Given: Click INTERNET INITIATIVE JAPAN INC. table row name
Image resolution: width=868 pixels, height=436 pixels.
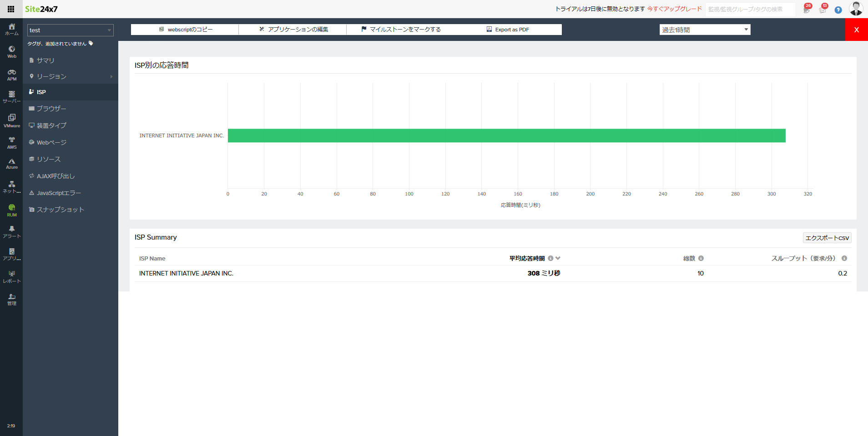Looking at the screenshot, I should click(186, 273).
